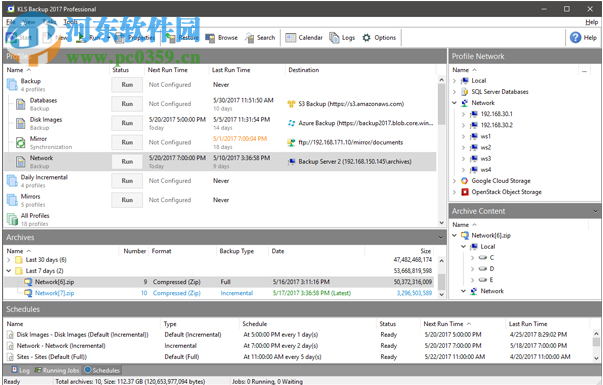The width and height of the screenshot is (603, 385).
Task: Expand the SQL Server Databases node
Action: [455, 92]
